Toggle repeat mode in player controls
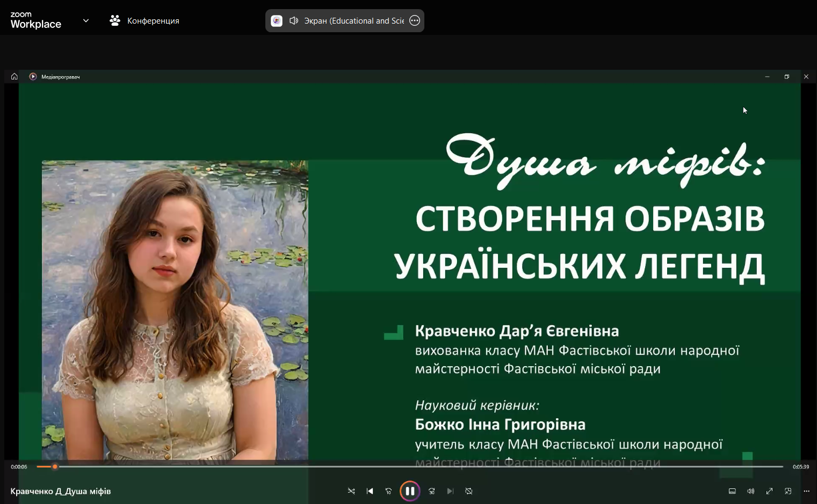The width and height of the screenshot is (817, 504). (469, 491)
